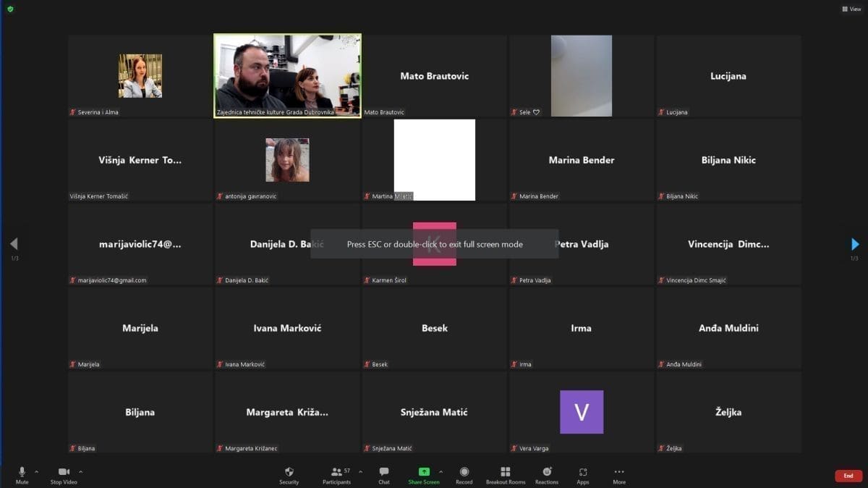Start recording the meeting
868x488 pixels.
464,475
